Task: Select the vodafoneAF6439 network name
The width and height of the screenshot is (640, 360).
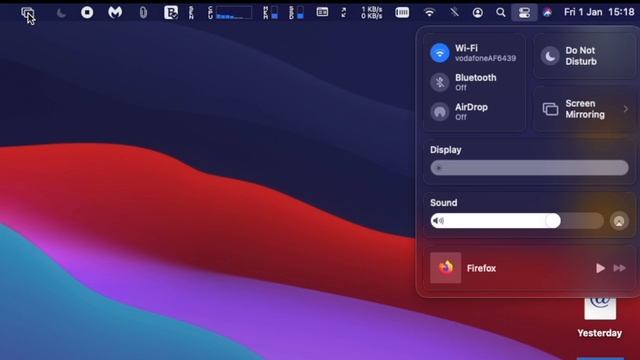Action: (x=485, y=58)
